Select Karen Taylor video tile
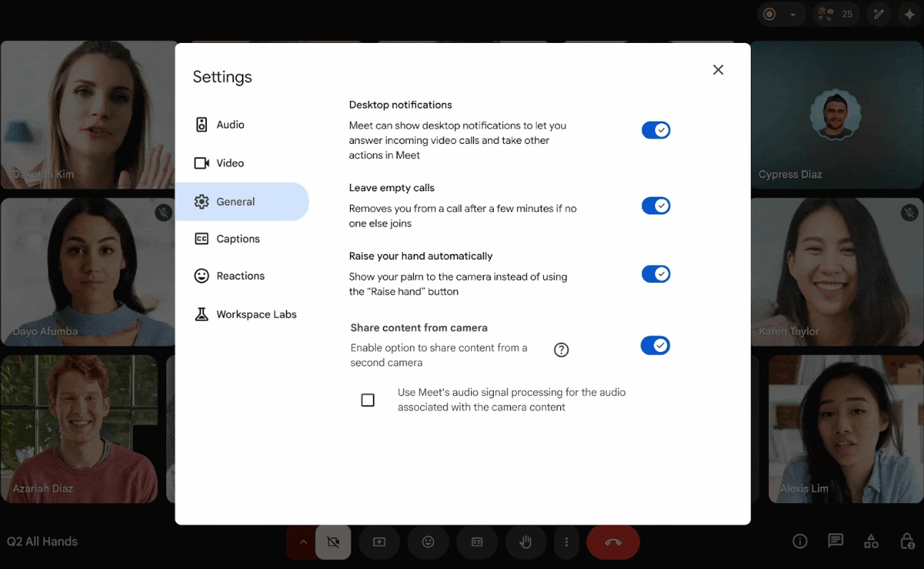 pos(836,272)
